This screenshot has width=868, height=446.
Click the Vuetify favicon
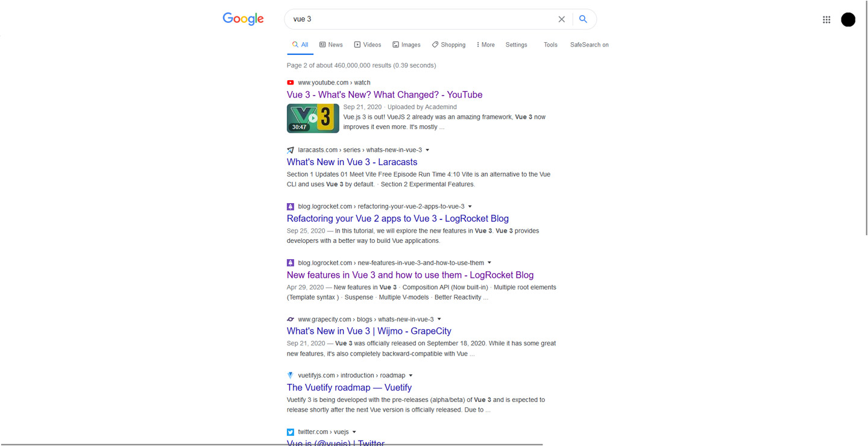(291, 375)
